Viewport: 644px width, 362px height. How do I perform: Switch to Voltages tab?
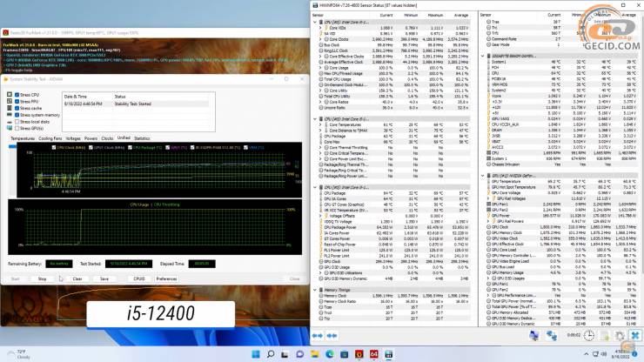pyautogui.click(x=73, y=138)
